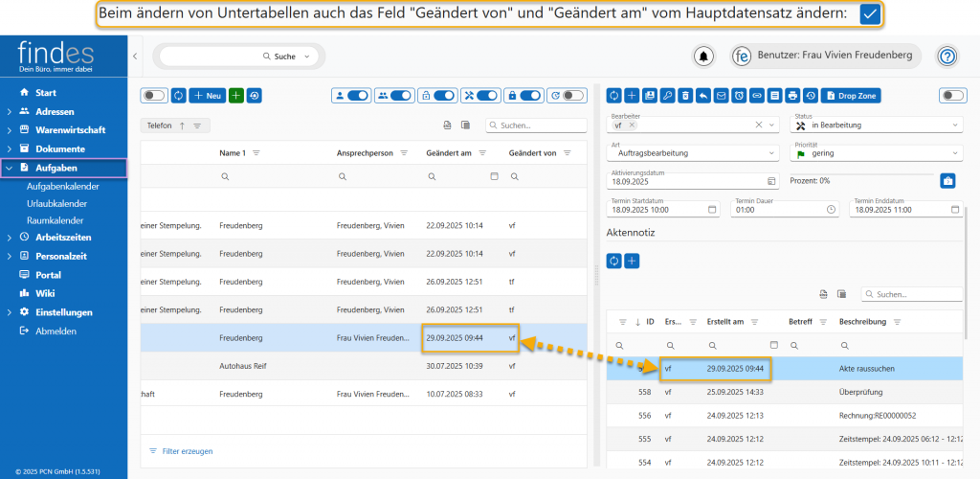Image resolution: width=980 pixels, height=479 pixels.
Task: Check the 'Geändert von' settings checkbox at top
Action: click(870, 14)
